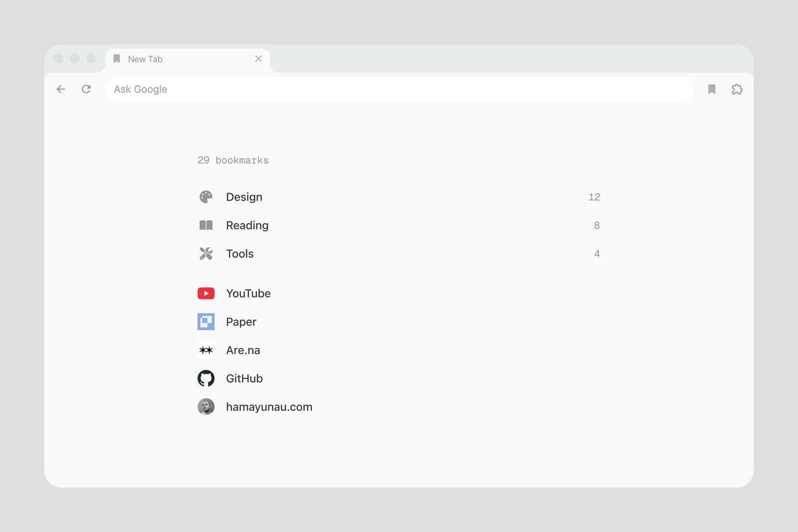This screenshot has width=798, height=532.
Task: Open the Paper bookmark link
Action: tap(399, 322)
